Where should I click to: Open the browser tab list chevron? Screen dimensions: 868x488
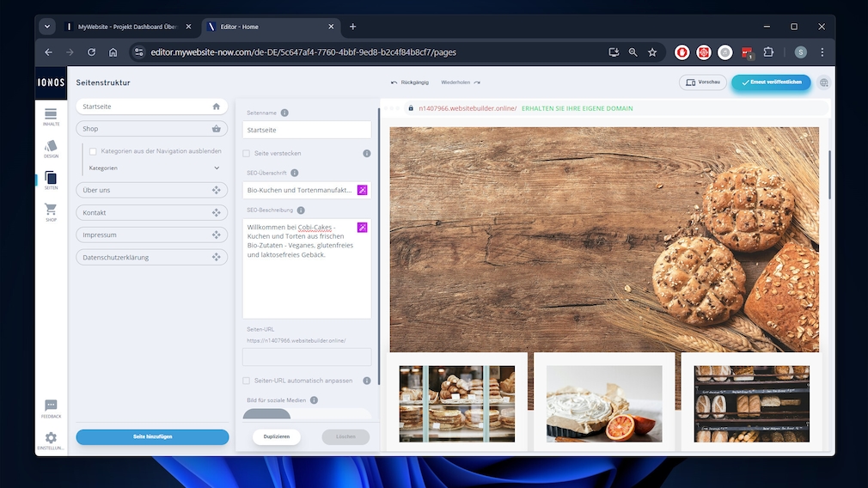[46, 27]
